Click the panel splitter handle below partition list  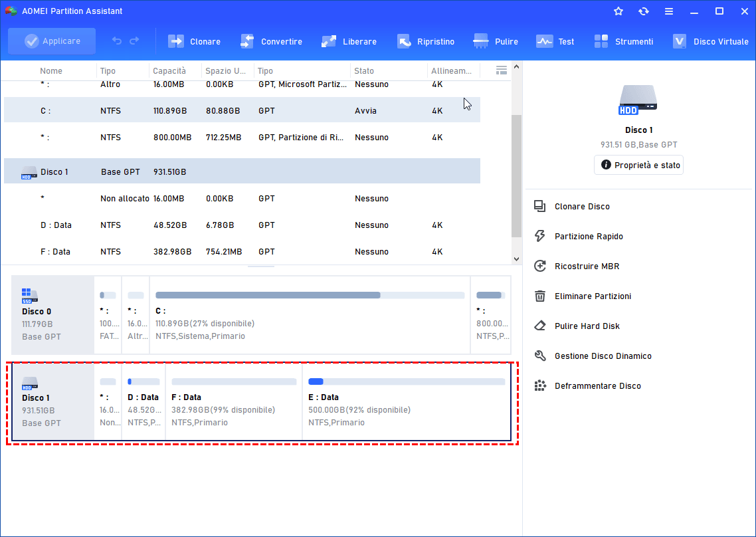pos(261,267)
